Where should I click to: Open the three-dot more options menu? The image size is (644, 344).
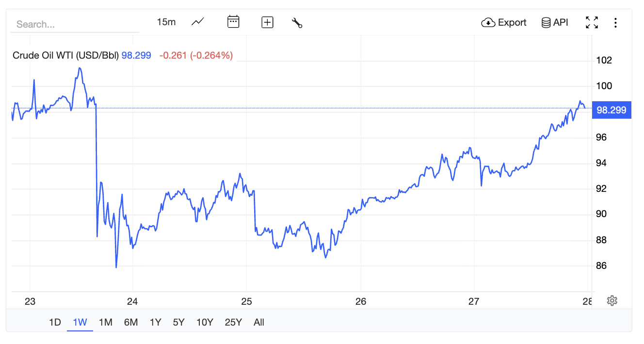(615, 22)
